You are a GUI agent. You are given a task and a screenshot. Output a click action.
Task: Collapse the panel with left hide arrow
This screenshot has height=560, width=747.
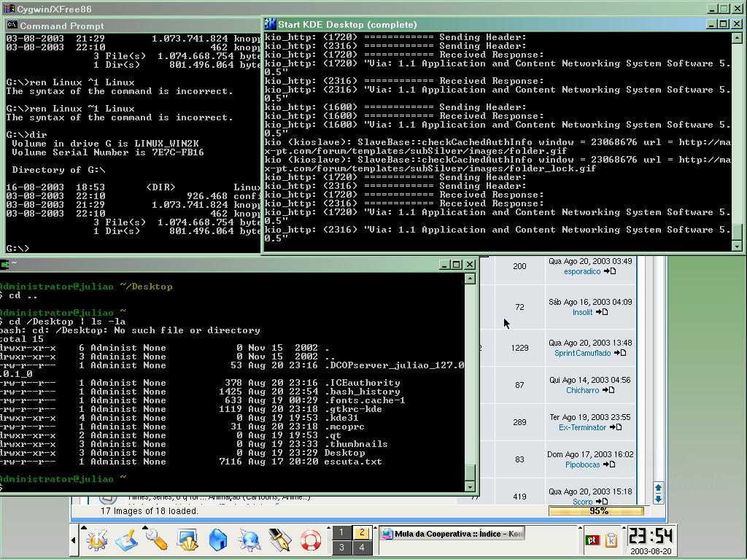click(x=74, y=540)
